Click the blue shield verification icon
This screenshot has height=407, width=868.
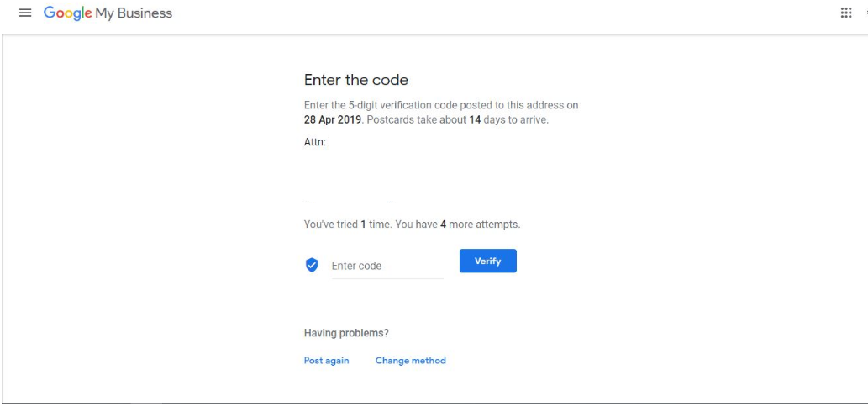[313, 265]
